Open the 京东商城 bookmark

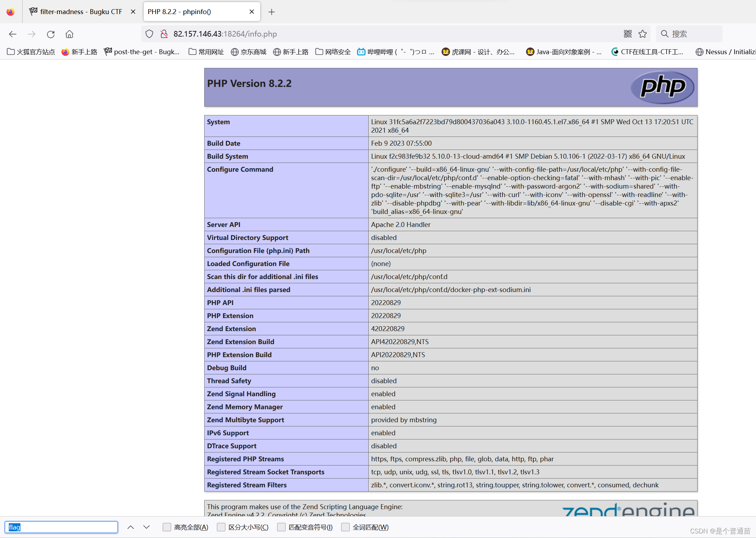pyautogui.click(x=249, y=51)
